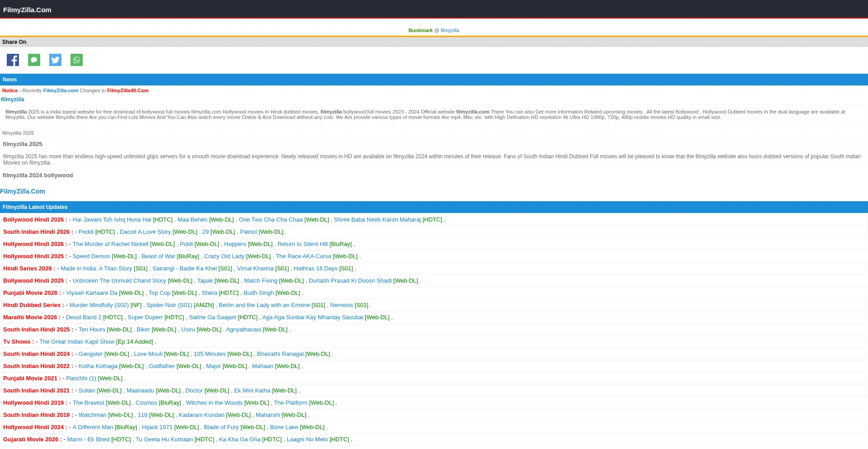Viewport: 868px width, 449px height.
Task: Open One Two Cha Cha Chaa
Action: (271, 220)
